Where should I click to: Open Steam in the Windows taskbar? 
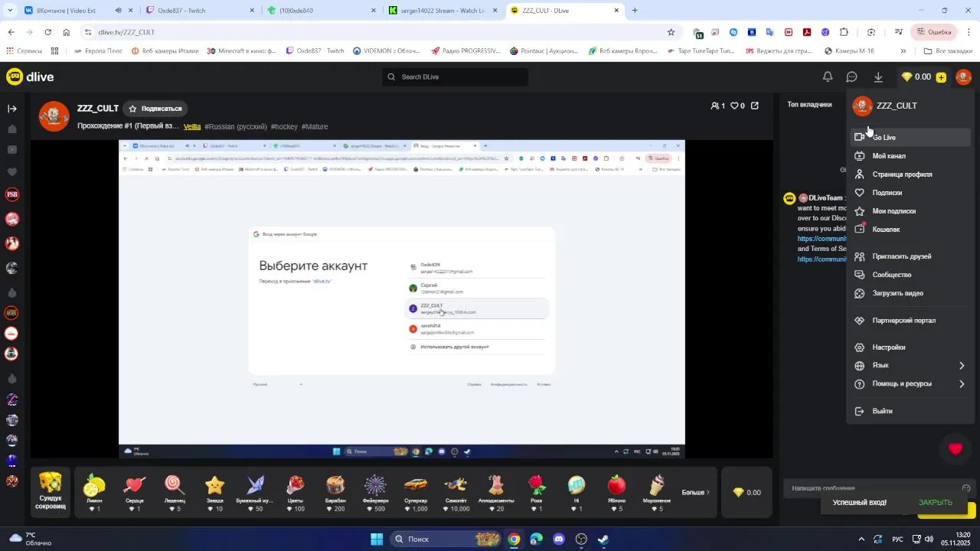pyautogui.click(x=603, y=539)
